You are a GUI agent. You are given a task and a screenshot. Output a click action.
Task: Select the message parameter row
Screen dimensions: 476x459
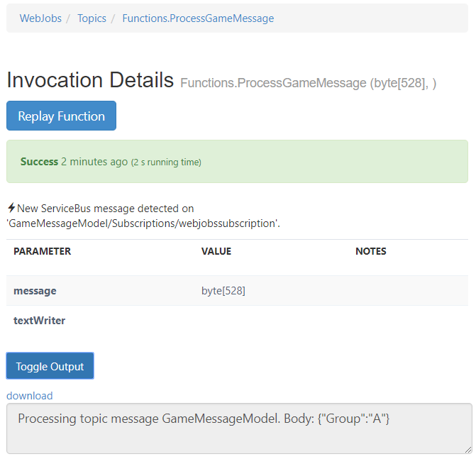[x=237, y=291]
